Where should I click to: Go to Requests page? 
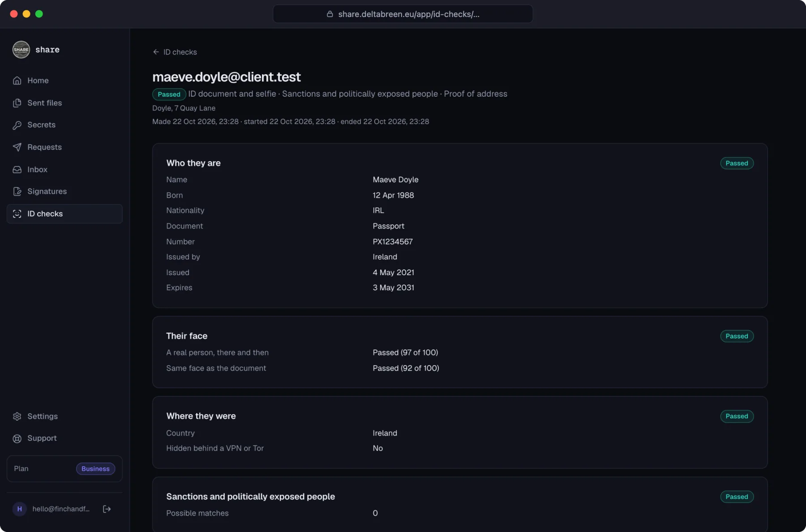pyautogui.click(x=64, y=147)
